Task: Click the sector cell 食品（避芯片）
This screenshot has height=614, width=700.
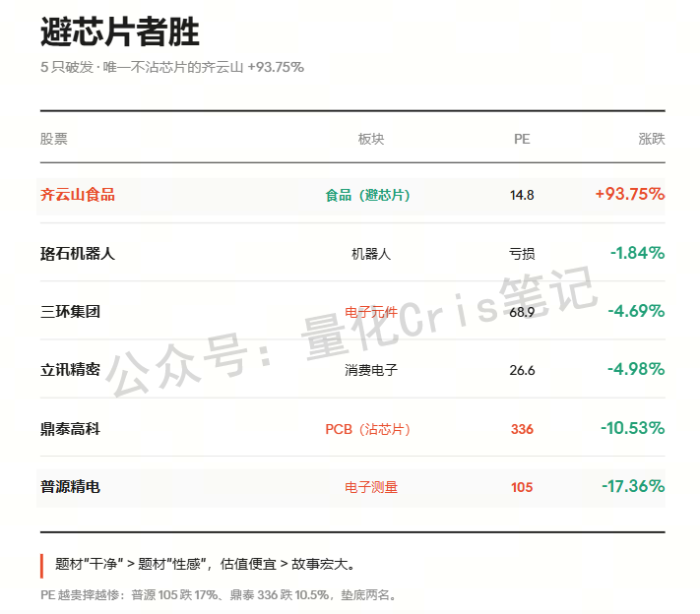Action: (370, 195)
